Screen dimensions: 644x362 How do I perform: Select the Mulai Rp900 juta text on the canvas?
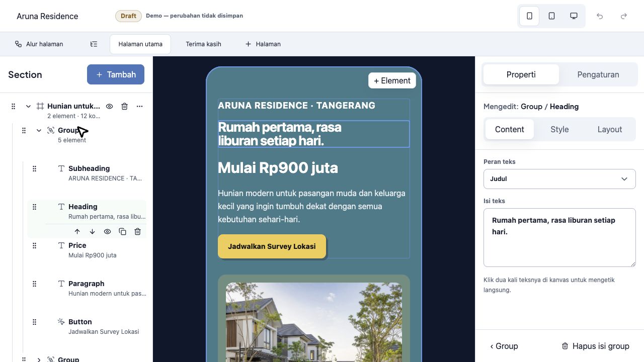coord(278,167)
